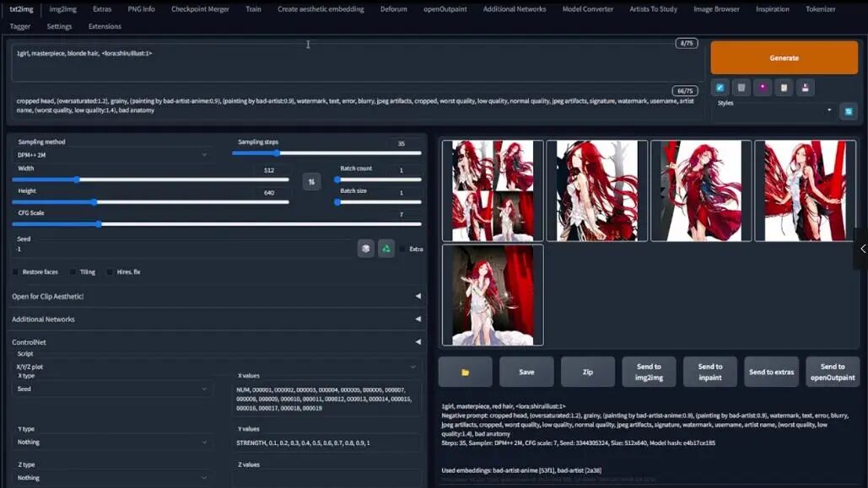Viewport: 868px width, 488px height.
Task: Click the trash clear-prompt icon under Generate
Action: [x=741, y=88]
